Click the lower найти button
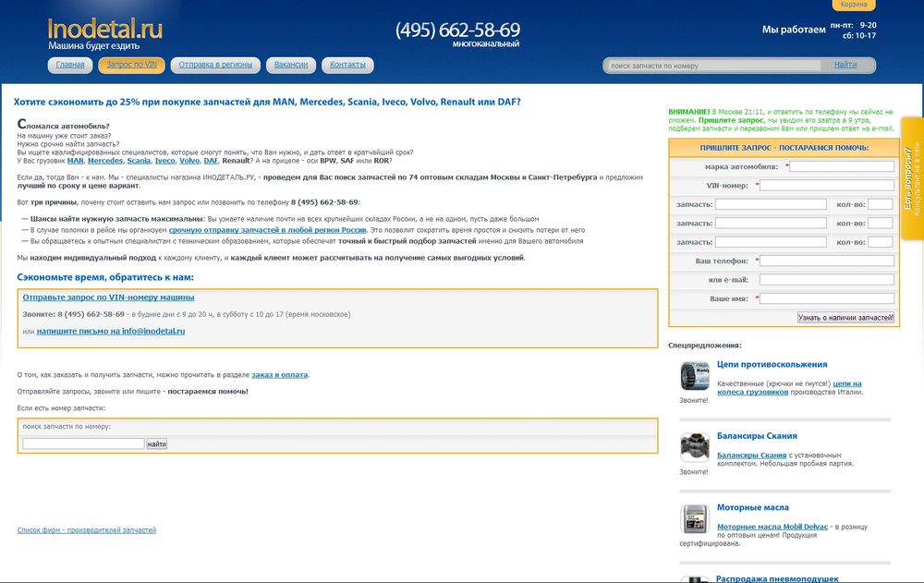Viewport: 924px width, 583px height. pos(157,443)
